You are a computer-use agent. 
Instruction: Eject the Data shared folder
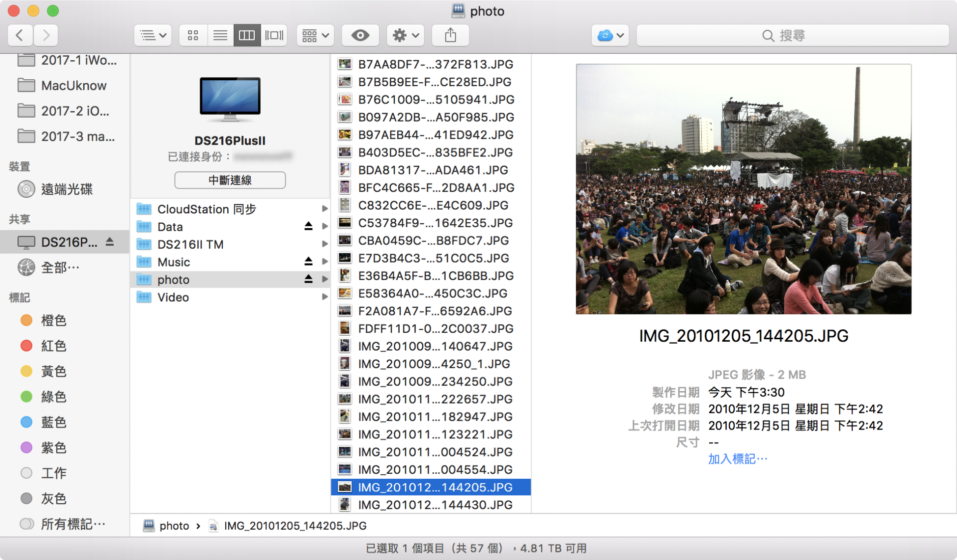click(309, 226)
